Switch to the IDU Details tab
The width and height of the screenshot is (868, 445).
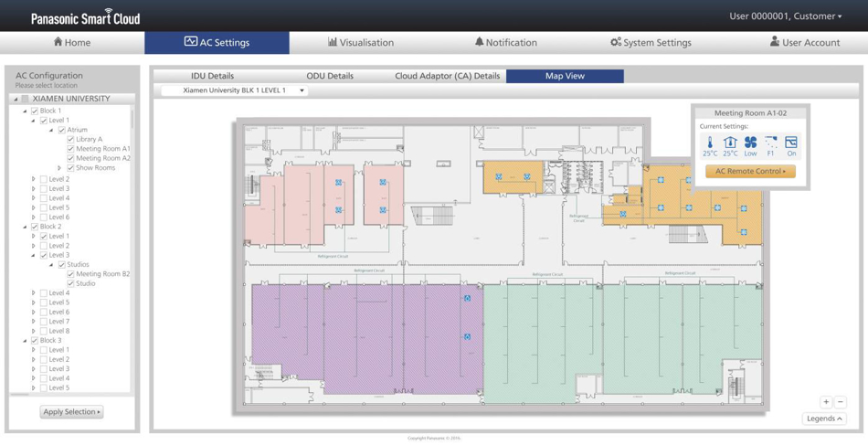(x=213, y=76)
